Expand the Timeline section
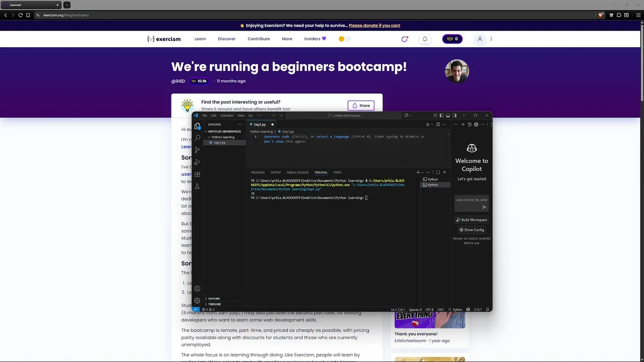644x362 pixels. tap(224, 304)
